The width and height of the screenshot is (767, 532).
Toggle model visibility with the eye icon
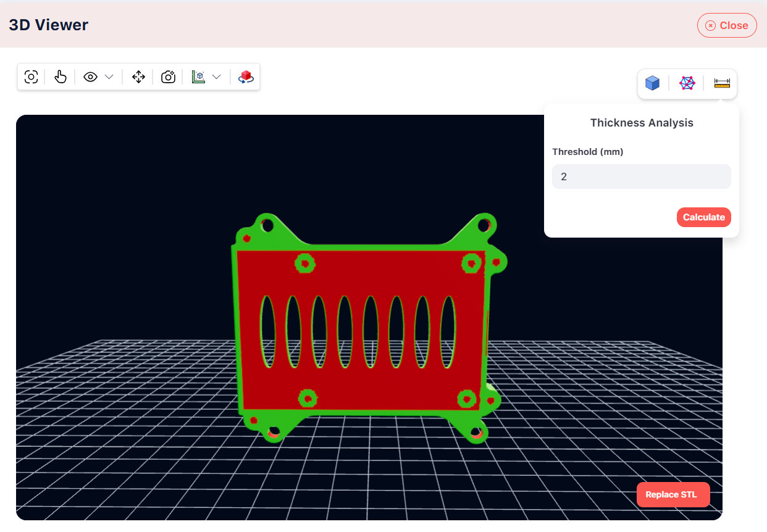click(90, 77)
